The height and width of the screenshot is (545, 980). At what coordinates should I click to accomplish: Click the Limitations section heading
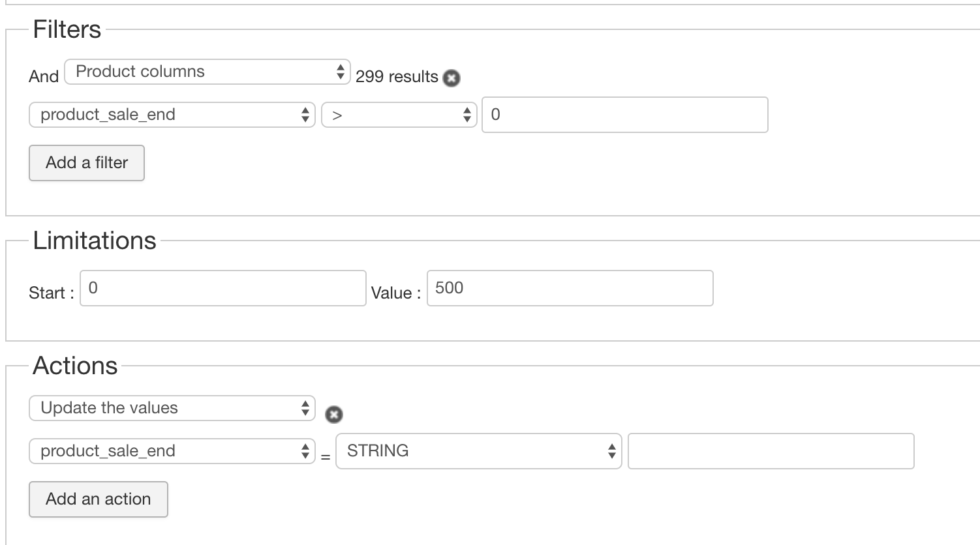tap(95, 241)
